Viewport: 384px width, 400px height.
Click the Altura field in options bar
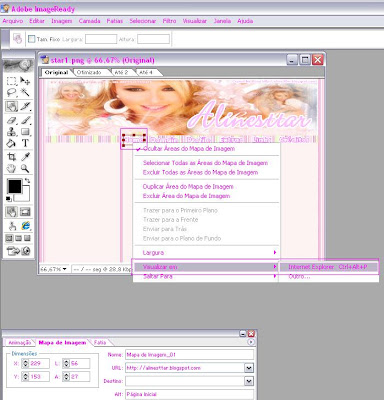(x=153, y=39)
